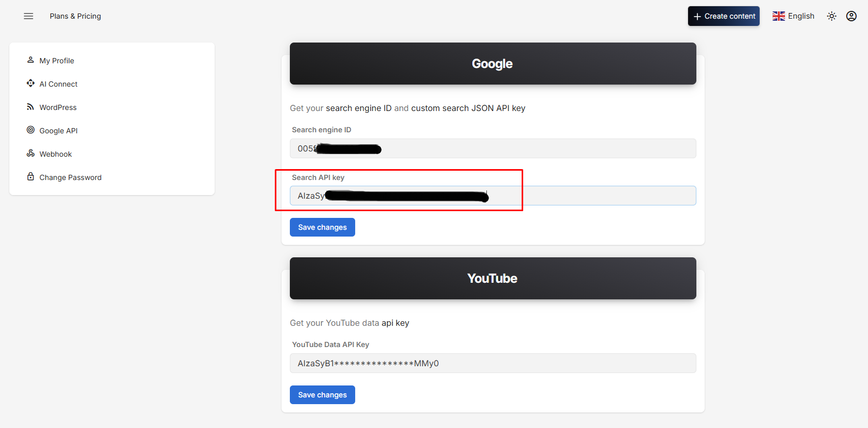The width and height of the screenshot is (868, 428).
Task: Click the AI Connect icon
Action: click(x=31, y=84)
